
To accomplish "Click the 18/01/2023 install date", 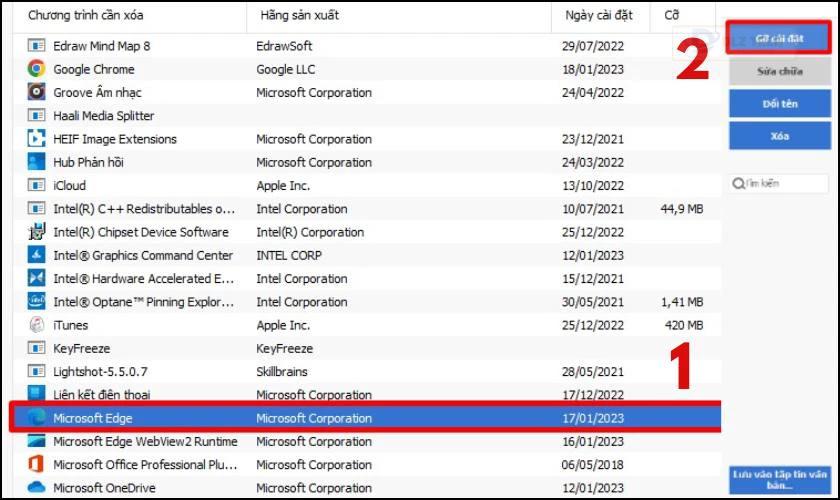I will [592, 69].
